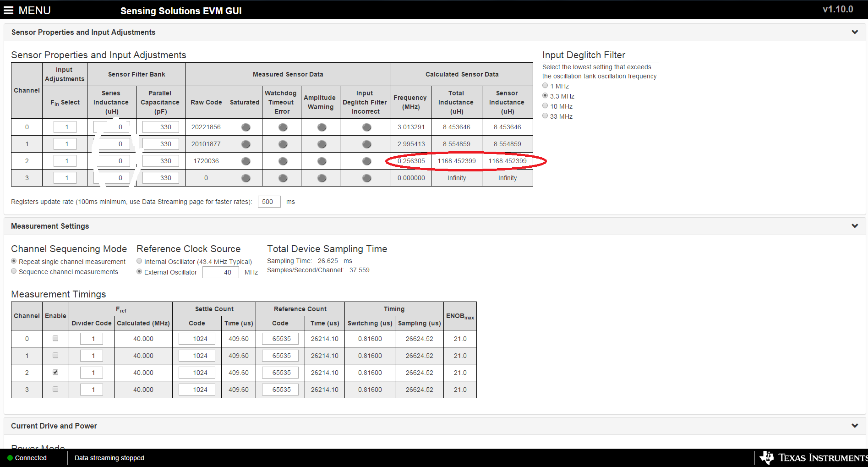Click channel 0 Watchdog Timeout Error LED
Image resolution: width=868 pixels, height=467 pixels.
tap(283, 127)
